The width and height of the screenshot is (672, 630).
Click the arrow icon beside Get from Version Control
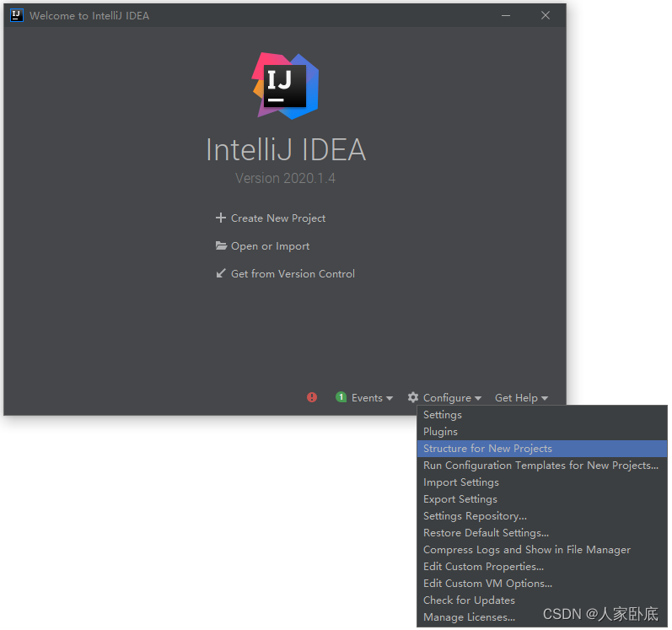[x=221, y=274]
